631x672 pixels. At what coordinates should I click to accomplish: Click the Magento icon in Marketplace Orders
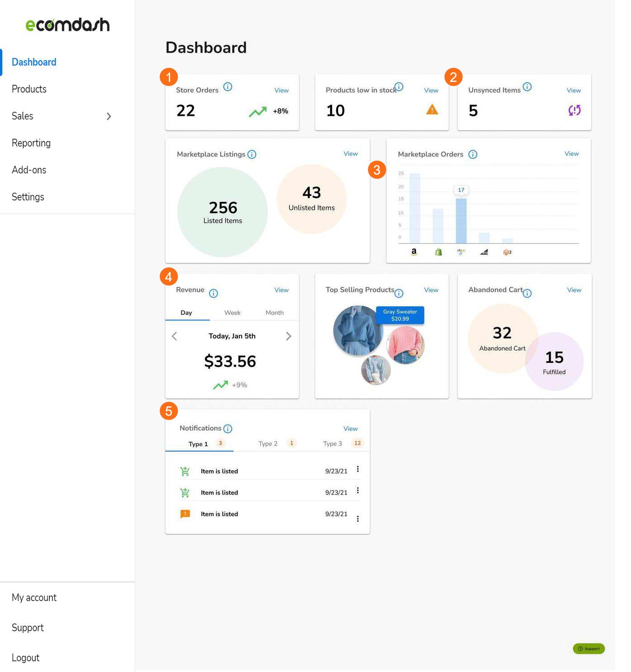pos(507,253)
